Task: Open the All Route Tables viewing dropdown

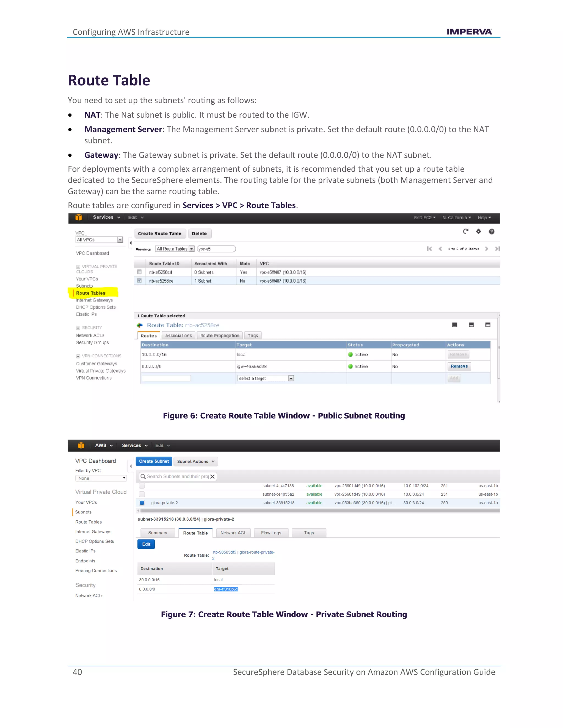Action: [175, 249]
